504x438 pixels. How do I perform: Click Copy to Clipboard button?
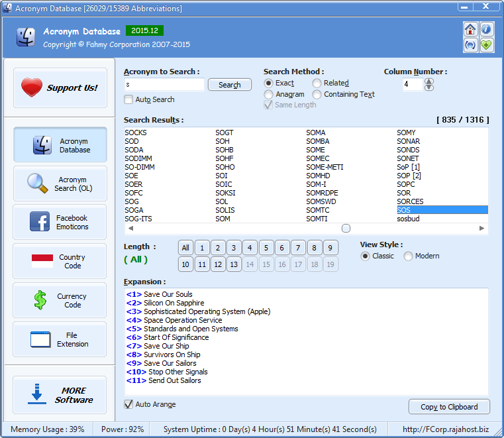click(x=449, y=407)
